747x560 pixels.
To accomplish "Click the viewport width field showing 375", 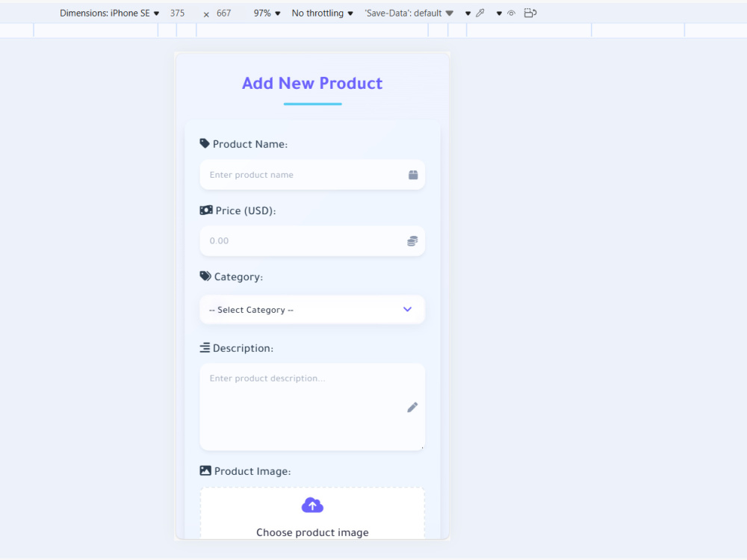I will pos(177,13).
